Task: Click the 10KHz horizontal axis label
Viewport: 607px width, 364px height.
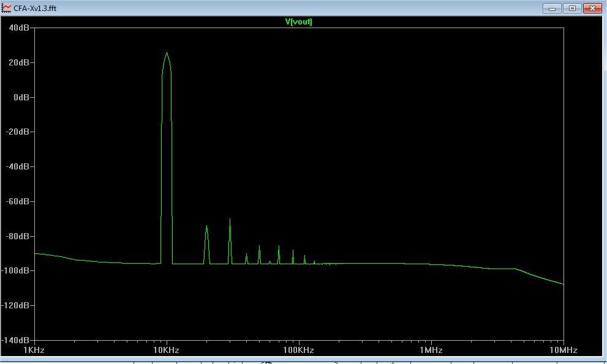Action: (x=167, y=351)
